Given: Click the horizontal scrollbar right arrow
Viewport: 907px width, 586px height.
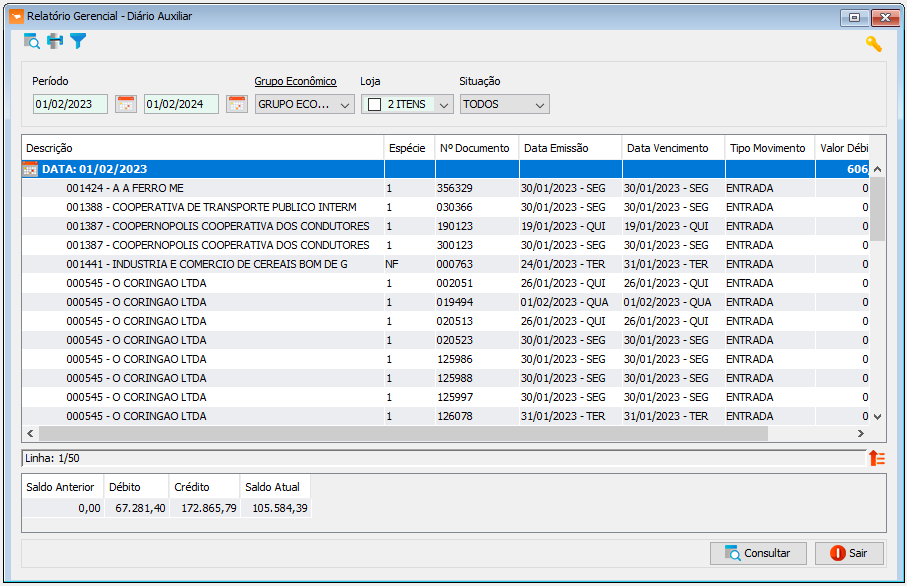Looking at the screenshot, I should coord(861,433).
